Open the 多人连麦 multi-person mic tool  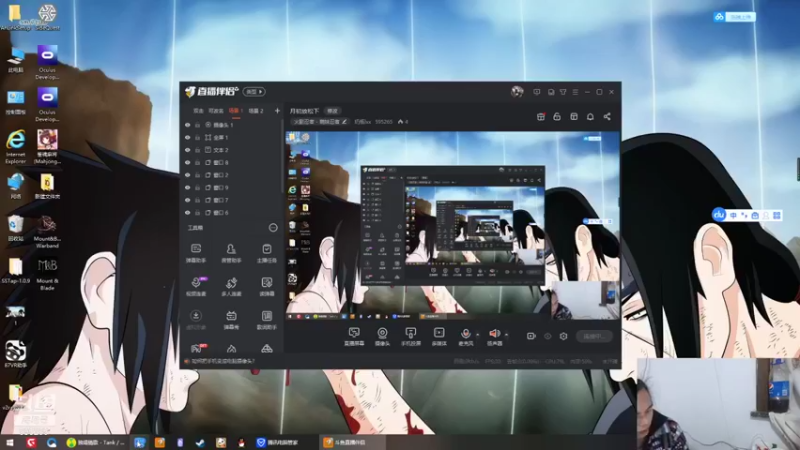point(231,287)
